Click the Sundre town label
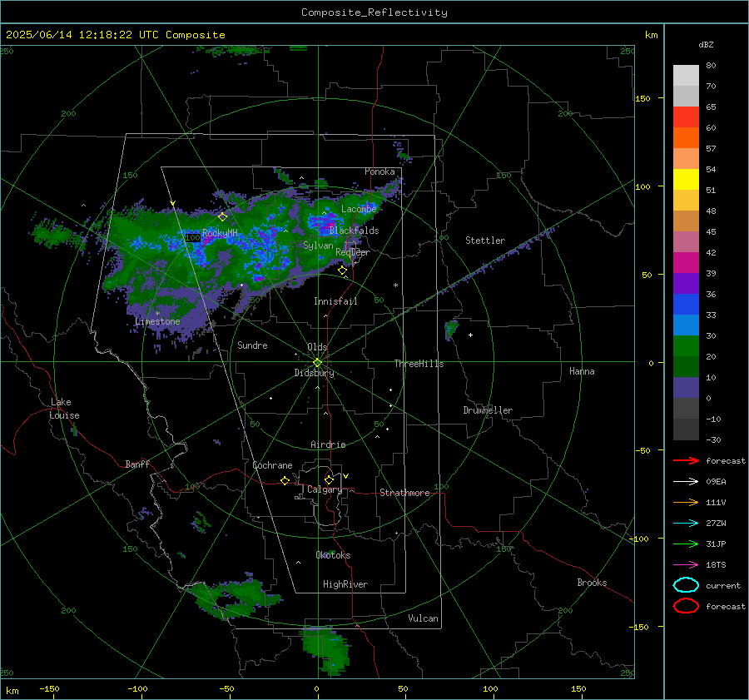The width and height of the screenshot is (749, 700). (x=252, y=345)
